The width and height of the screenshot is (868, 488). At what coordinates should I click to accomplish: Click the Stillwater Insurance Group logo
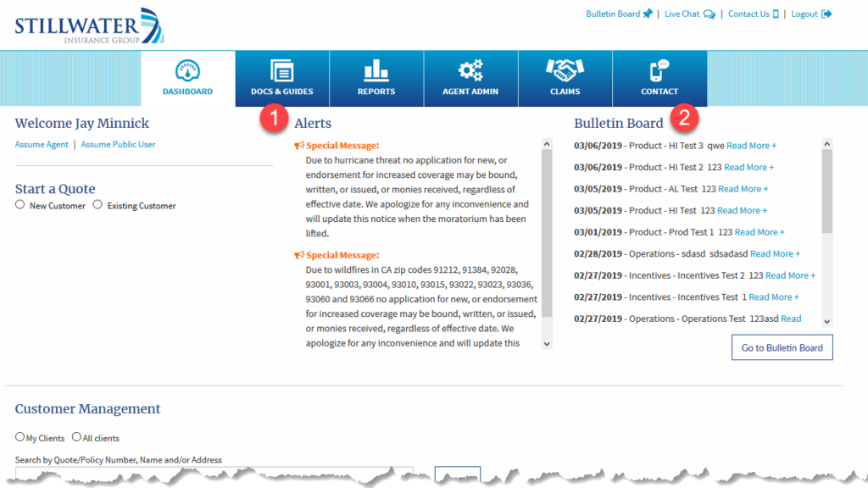pyautogui.click(x=89, y=26)
